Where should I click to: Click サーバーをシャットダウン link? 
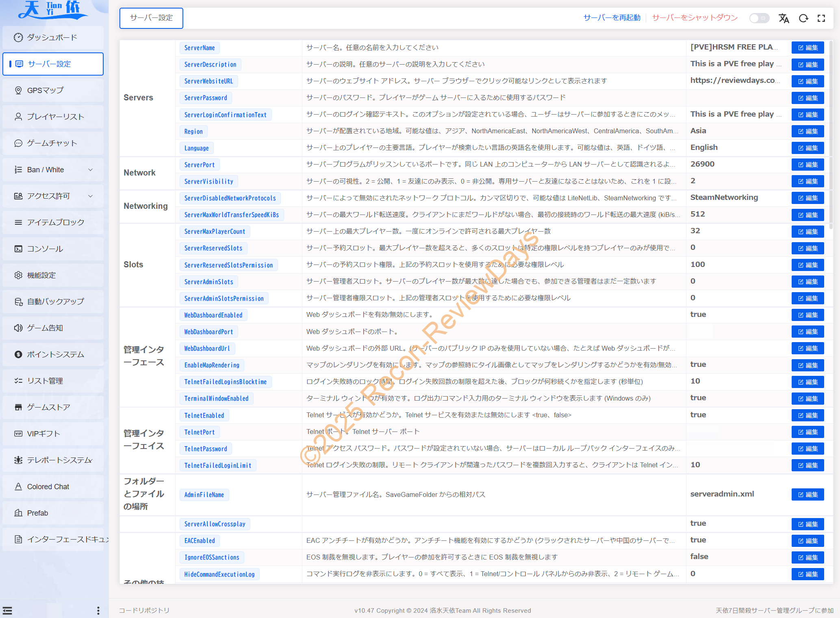[695, 17]
